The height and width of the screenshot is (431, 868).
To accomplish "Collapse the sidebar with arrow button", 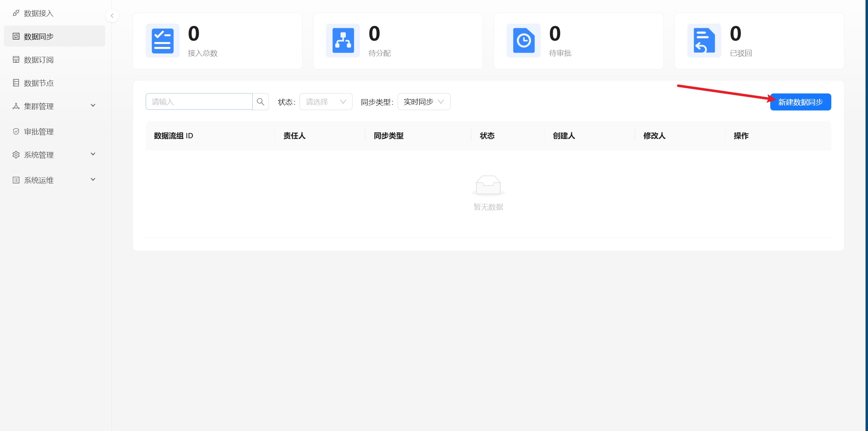I will [112, 16].
